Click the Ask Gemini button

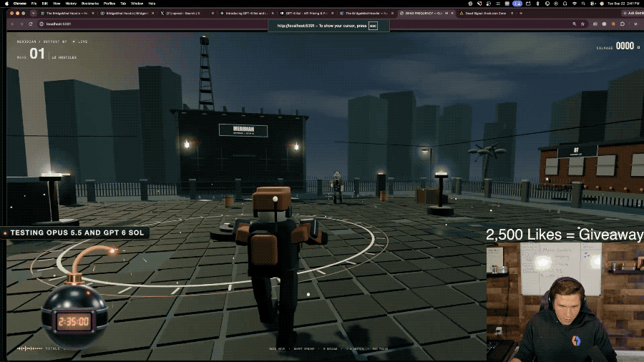633,13
